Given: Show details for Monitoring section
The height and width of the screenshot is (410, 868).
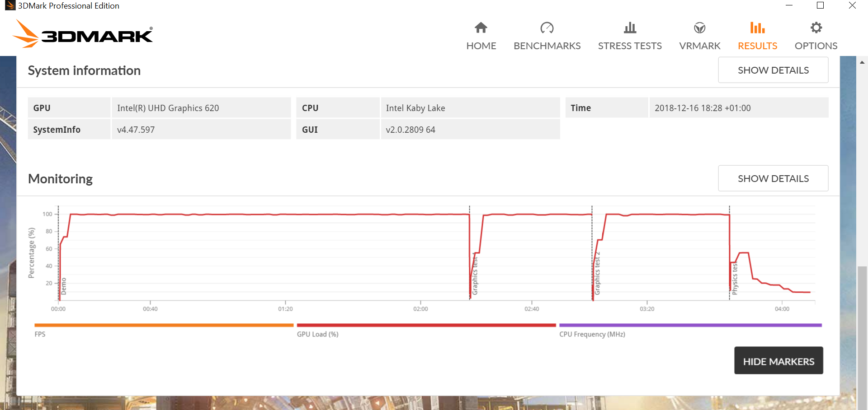Looking at the screenshot, I should click(x=773, y=178).
